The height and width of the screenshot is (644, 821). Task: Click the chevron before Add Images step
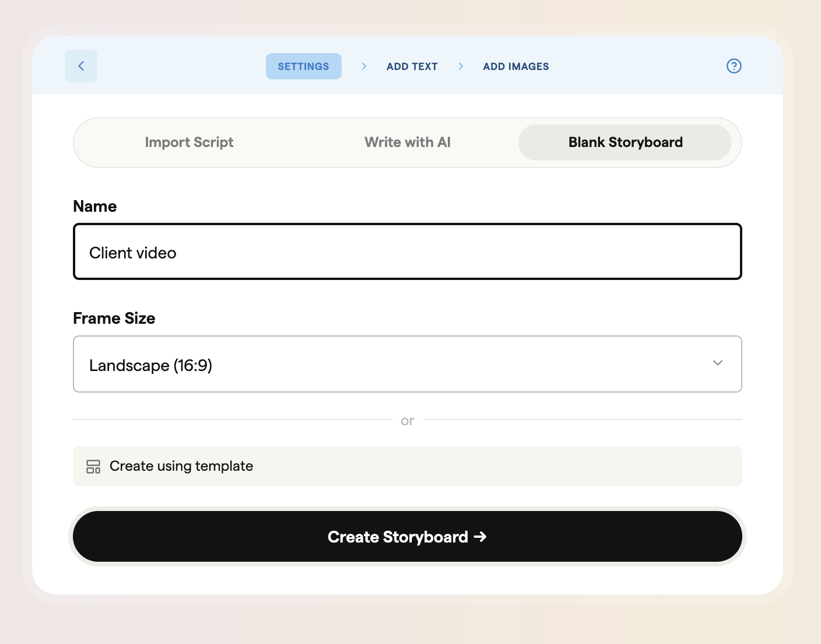tap(461, 66)
